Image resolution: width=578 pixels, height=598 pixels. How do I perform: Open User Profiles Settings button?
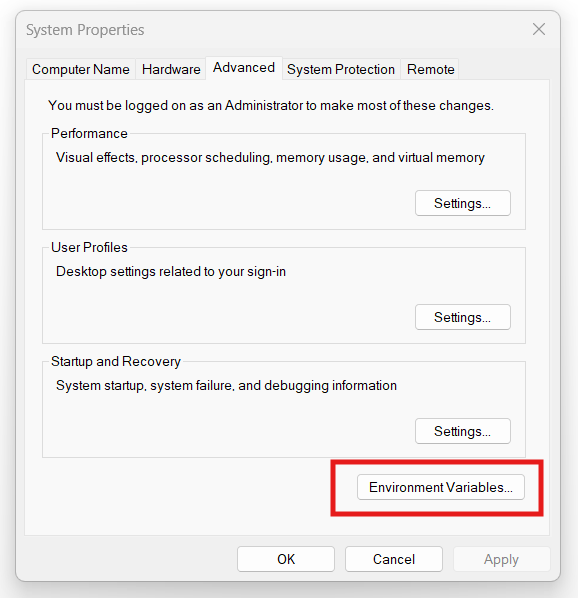462,317
